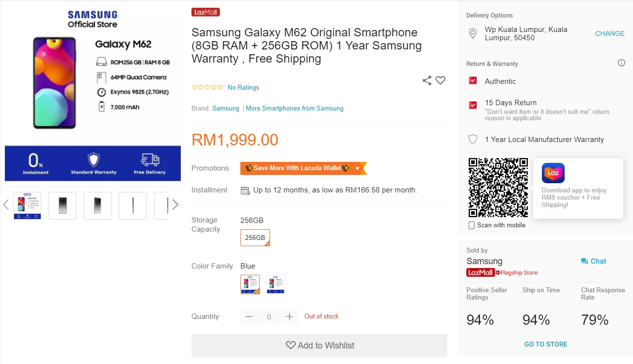Show next product thumbnails with right arrow
Image resolution: width=633 pixels, height=364 pixels.
175,205
